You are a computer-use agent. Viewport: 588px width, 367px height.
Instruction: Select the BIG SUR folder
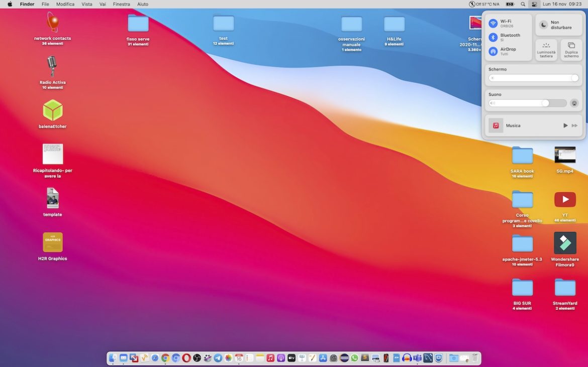pos(522,288)
